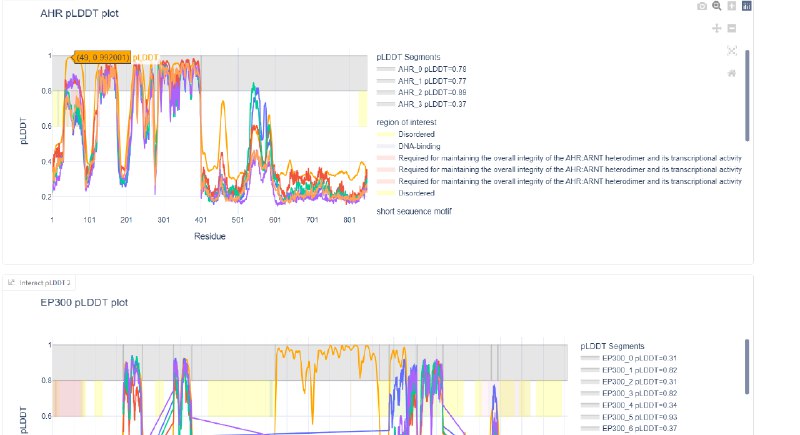Click x-axis tick label 401 in AHR plot

[201, 220]
